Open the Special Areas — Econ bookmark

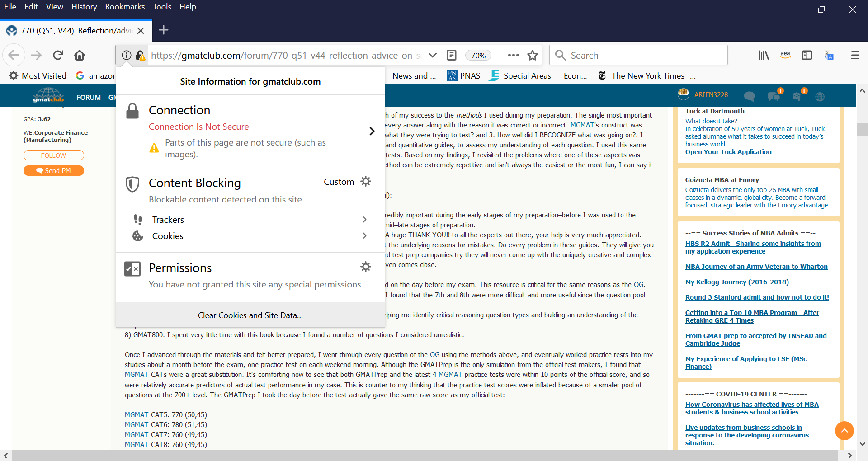click(x=538, y=75)
